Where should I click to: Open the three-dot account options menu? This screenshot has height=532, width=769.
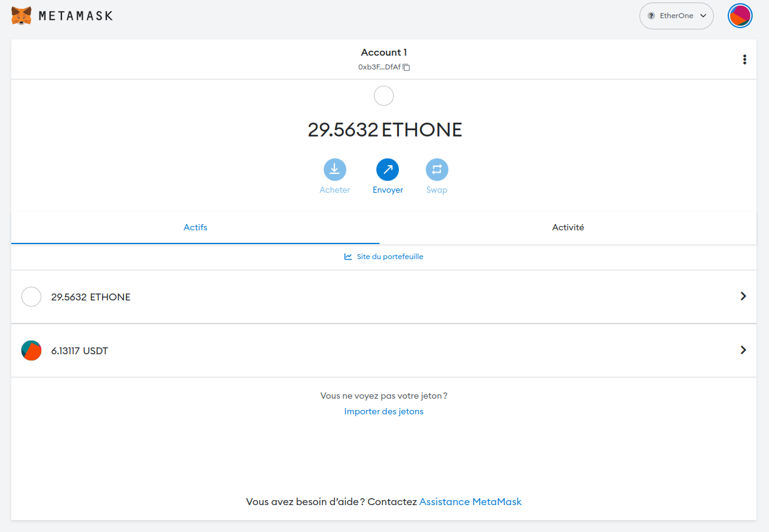coord(744,59)
